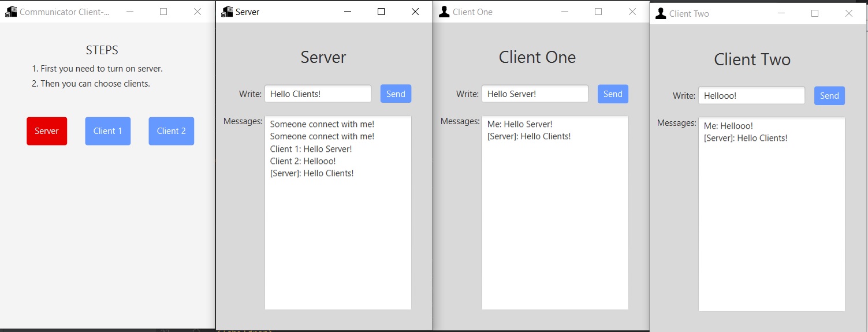The height and width of the screenshot is (332, 868).
Task: Minimize the Server window
Action: pyautogui.click(x=347, y=12)
